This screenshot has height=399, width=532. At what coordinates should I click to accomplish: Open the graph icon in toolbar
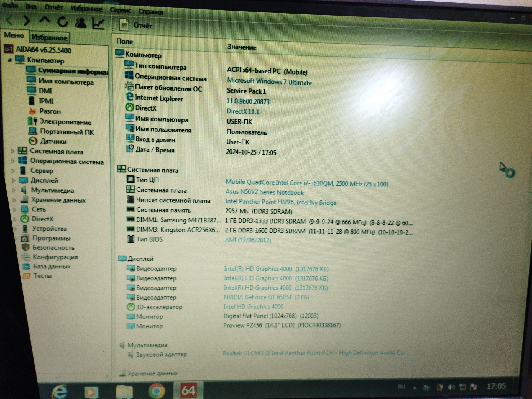pos(98,24)
